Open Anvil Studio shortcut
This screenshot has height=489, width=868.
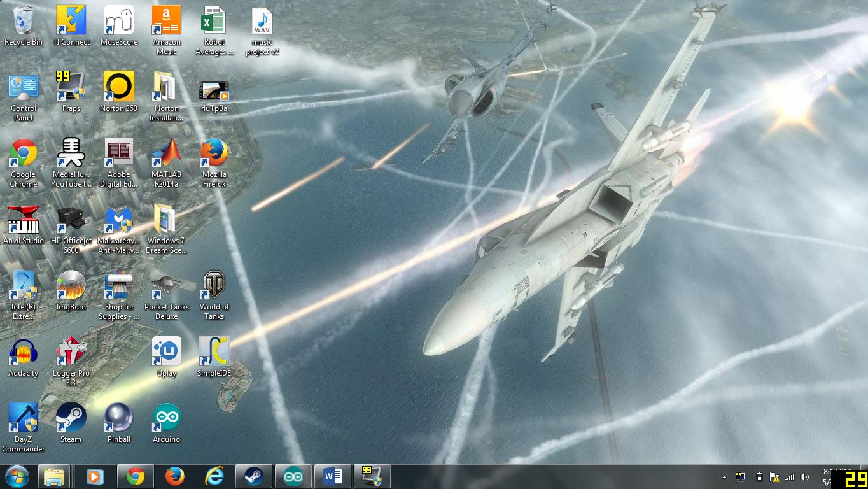pos(24,225)
